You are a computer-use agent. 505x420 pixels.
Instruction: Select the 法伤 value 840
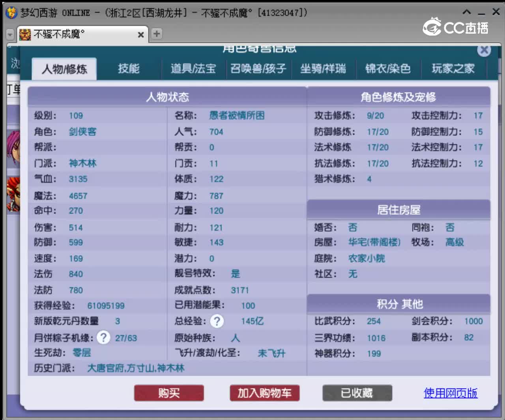pos(76,274)
